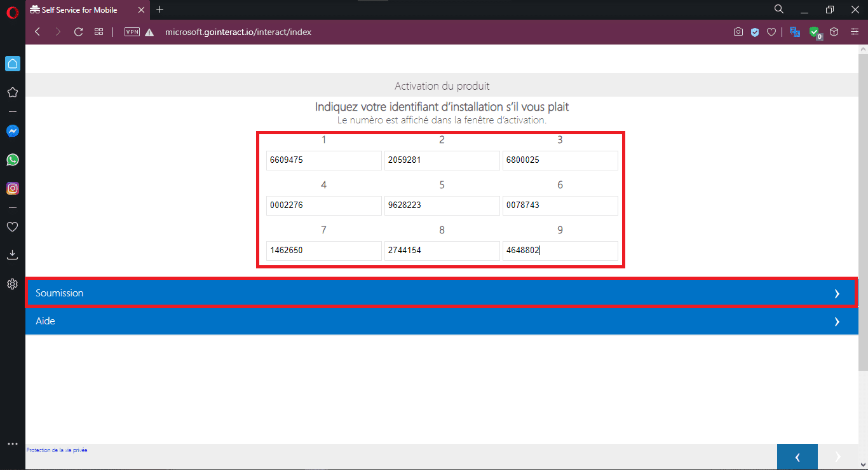
Task: Click the ad blocker shield icon
Action: click(x=755, y=32)
